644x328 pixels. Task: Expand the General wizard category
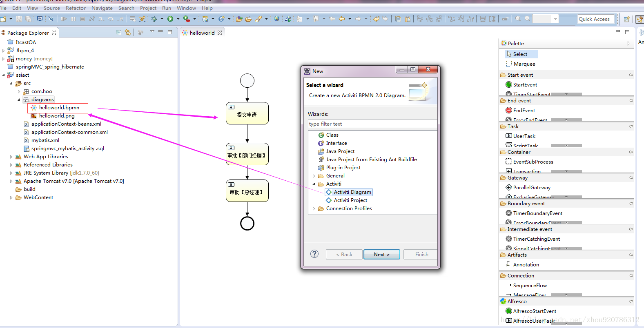coord(314,176)
